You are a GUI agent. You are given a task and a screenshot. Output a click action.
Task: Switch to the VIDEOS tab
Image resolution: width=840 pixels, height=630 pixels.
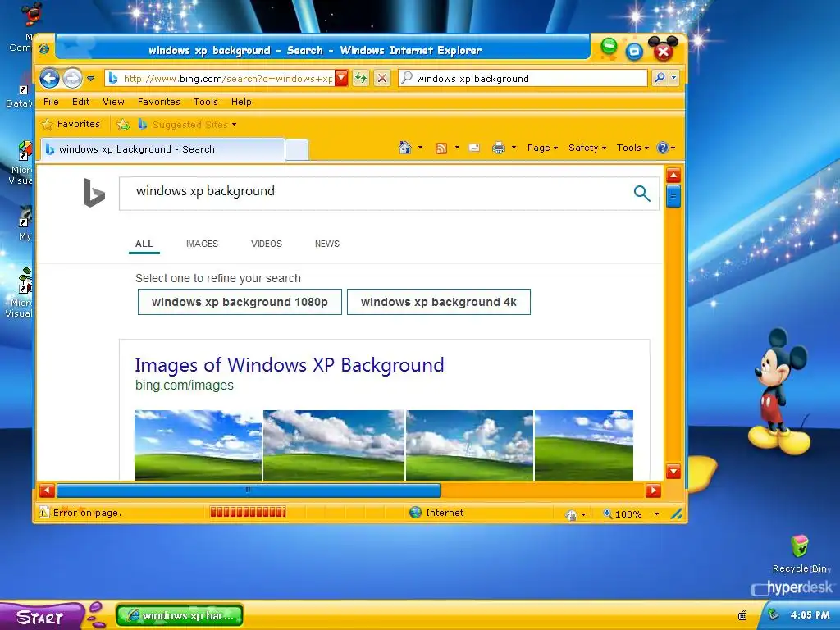point(267,244)
